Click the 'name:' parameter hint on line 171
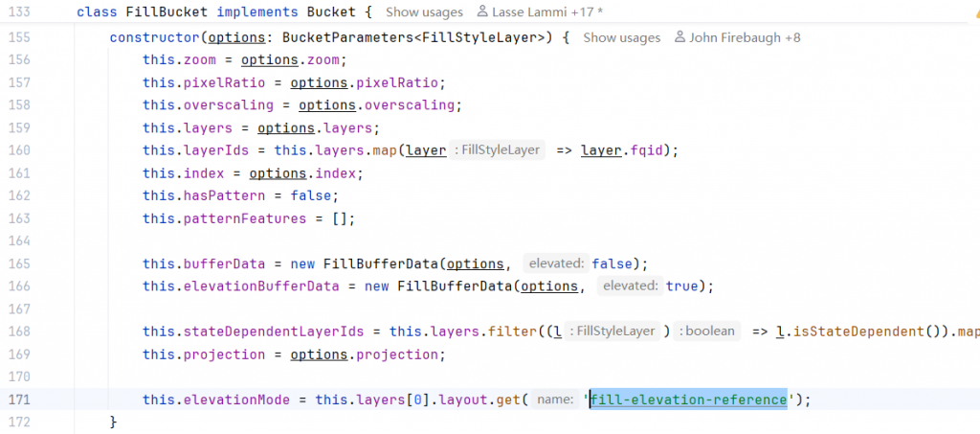The height and width of the screenshot is (434, 980). click(556, 400)
